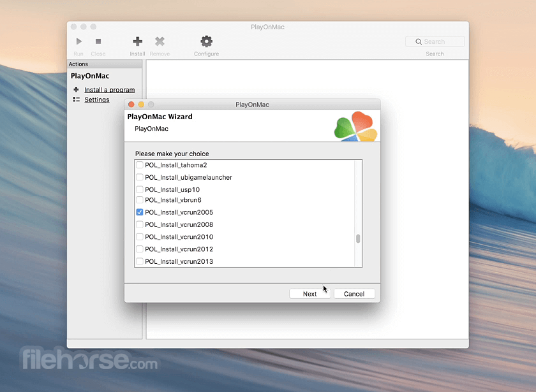The height and width of the screenshot is (392, 536).
Task: Click the Remove X icon in toolbar
Action: click(160, 41)
